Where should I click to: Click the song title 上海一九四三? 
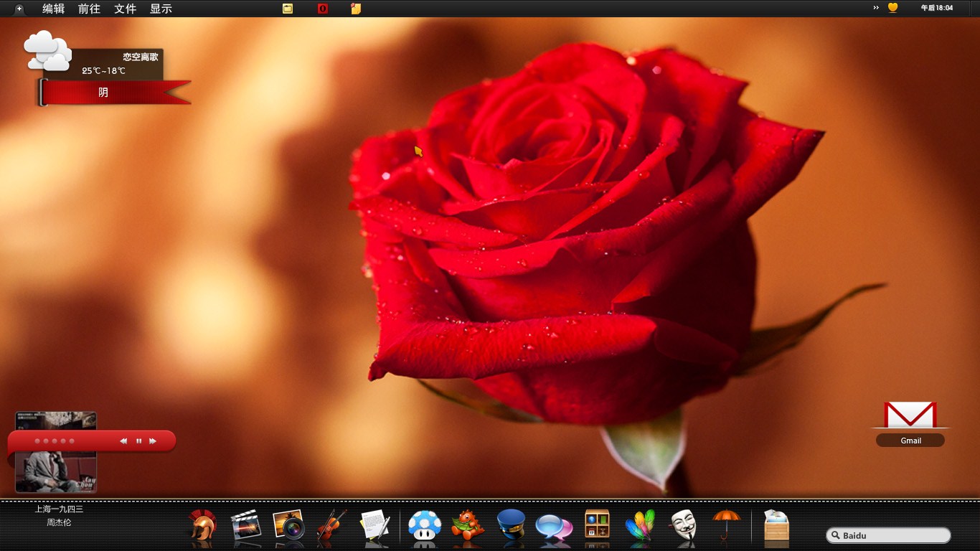pos(60,509)
